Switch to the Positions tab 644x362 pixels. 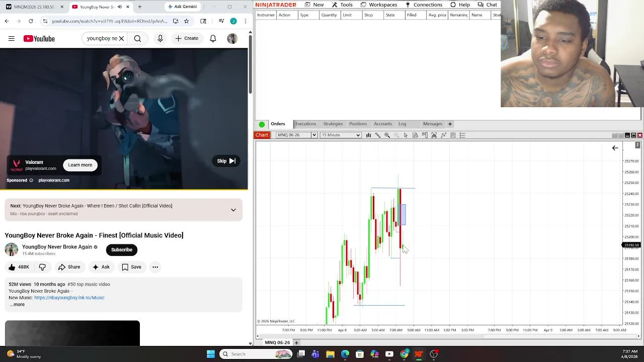point(358,124)
